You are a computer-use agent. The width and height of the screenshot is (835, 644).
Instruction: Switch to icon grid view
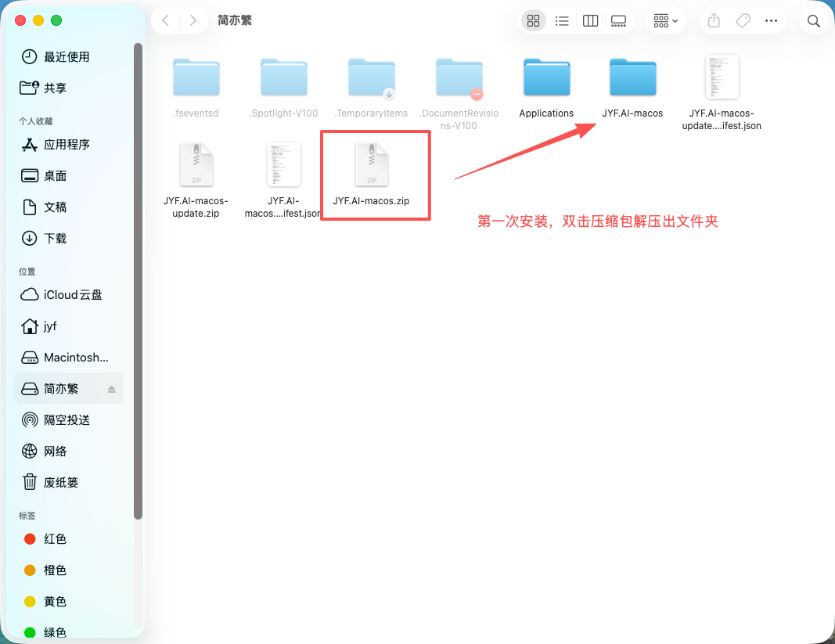tap(533, 21)
